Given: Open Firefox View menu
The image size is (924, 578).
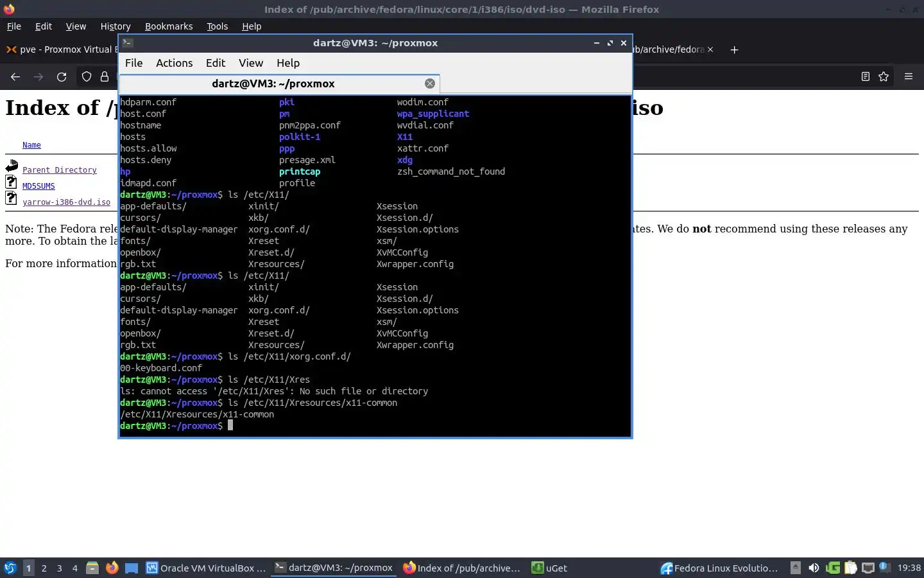Looking at the screenshot, I should tap(76, 26).
